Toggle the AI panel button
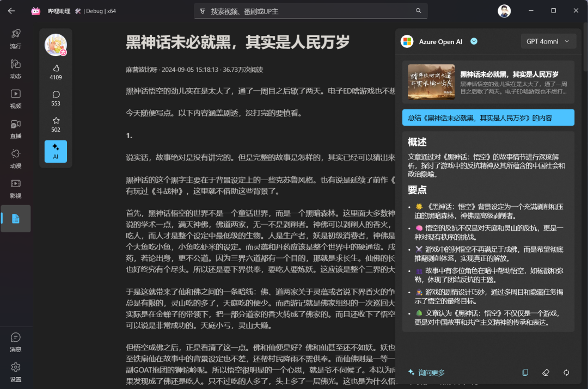Viewport: 588px width, 389px height. [x=56, y=151]
